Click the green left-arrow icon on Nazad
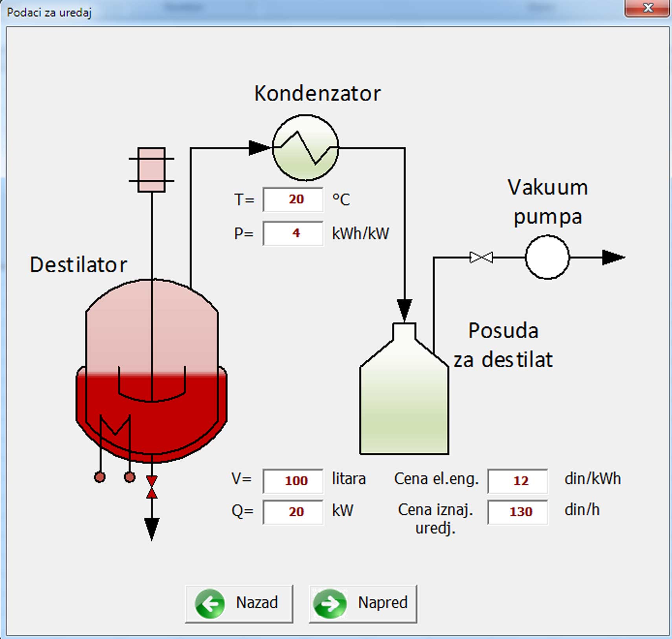672x639 pixels. 210,603
